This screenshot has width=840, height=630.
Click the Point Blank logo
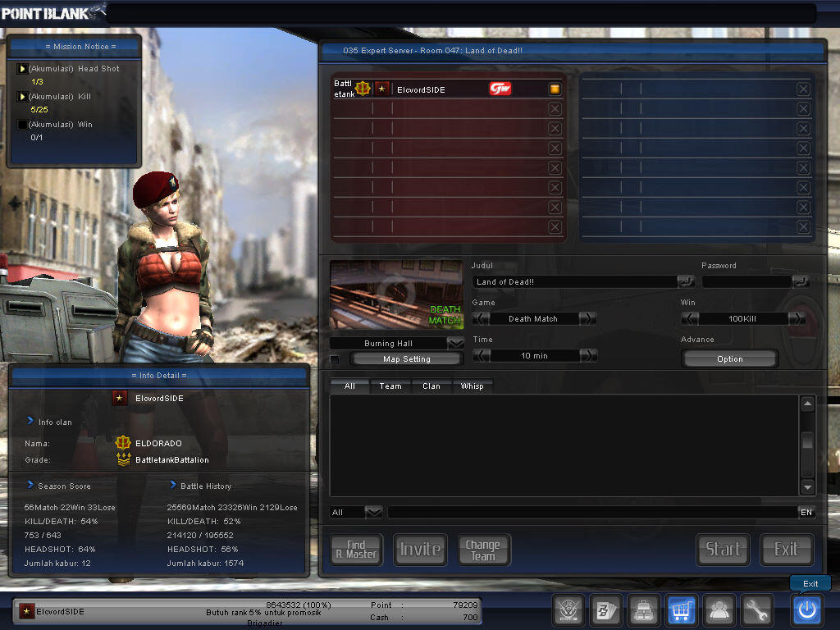click(52, 13)
